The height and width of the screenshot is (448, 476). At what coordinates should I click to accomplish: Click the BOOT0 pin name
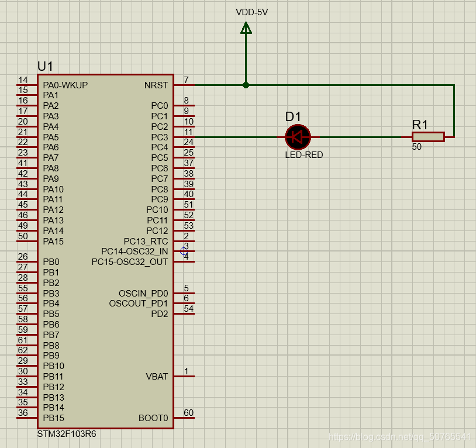(153, 418)
